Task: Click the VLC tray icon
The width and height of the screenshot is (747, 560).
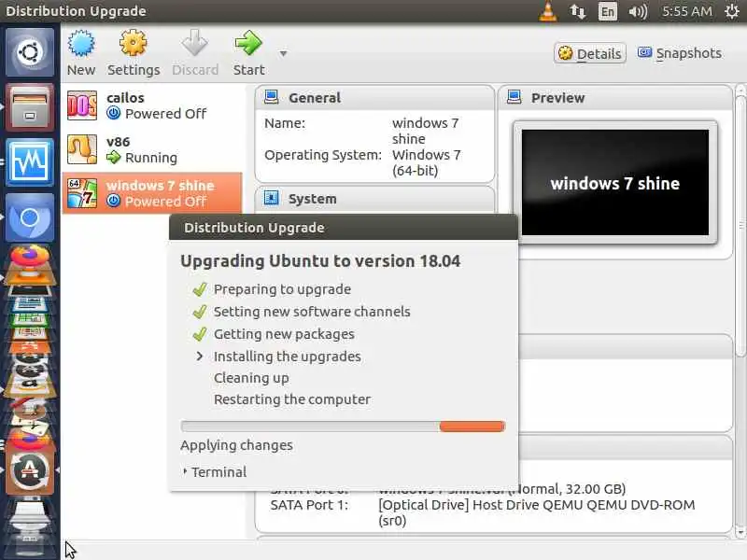Action: click(x=548, y=11)
